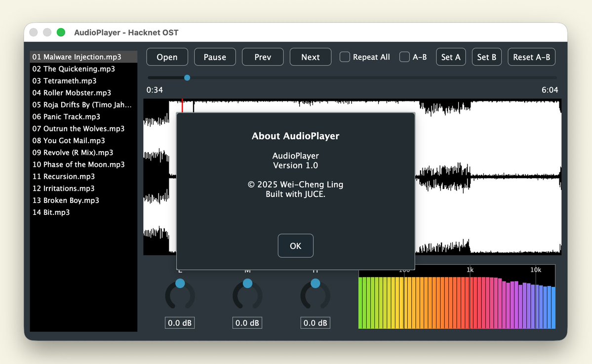Select 12 Irritations.mp3
The height and width of the screenshot is (364, 592).
point(83,188)
